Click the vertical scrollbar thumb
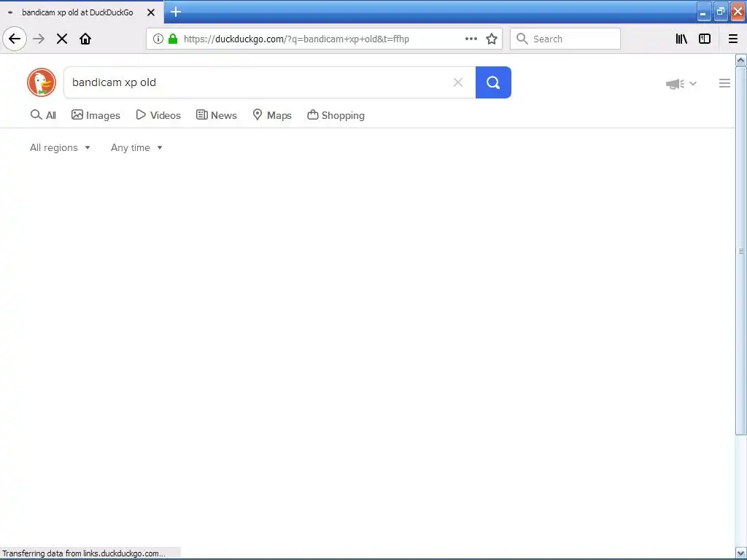Viewport: 747px width, 560px height. (x=741, y=251)
